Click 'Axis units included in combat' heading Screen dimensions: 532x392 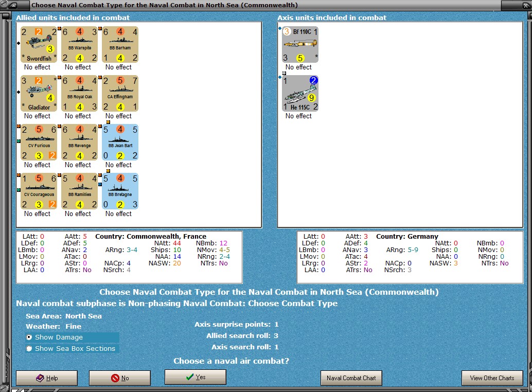(332, 17)
